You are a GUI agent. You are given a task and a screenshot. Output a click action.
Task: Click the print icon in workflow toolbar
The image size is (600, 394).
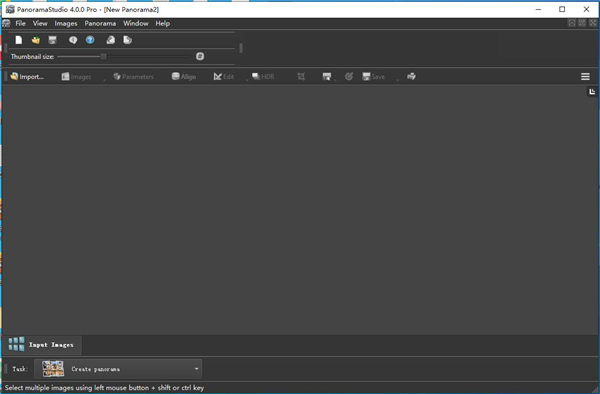411,77
